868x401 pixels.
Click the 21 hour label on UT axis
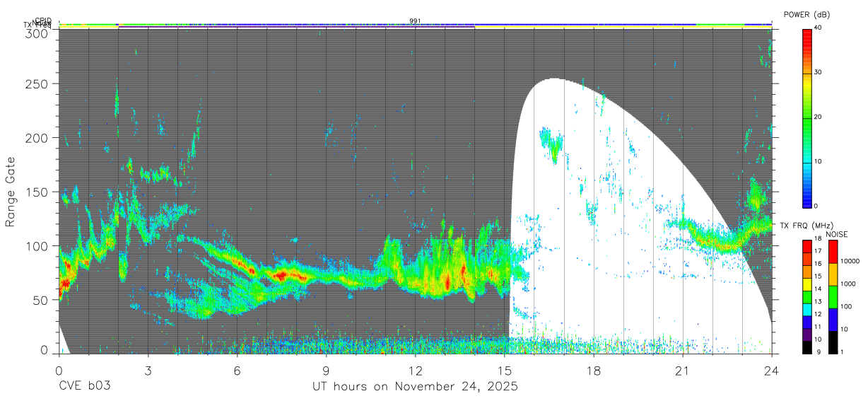coord(682,370)
